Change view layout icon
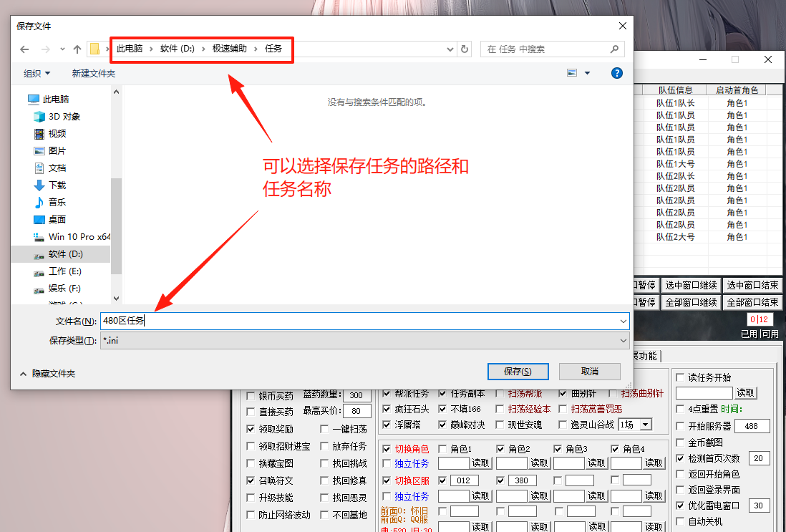The width and height of the screenshot is (786, 532). (x=572, y=73)
